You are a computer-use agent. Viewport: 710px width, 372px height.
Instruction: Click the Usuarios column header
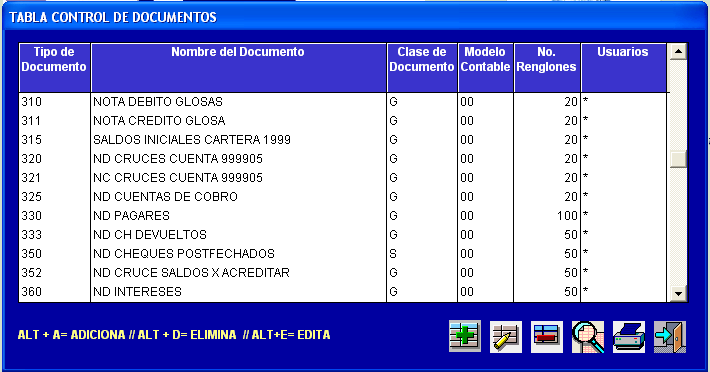(x=624, y=68)
